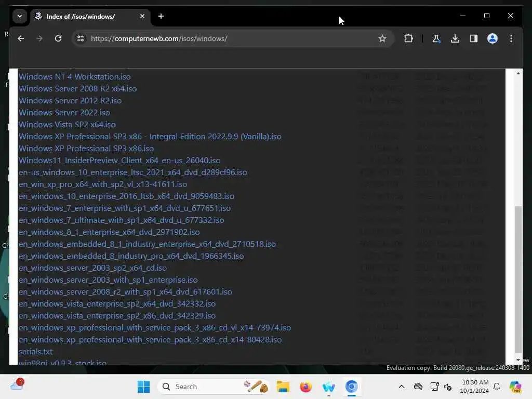The image size is (532, 399).
Task: Open en_windows_10_enterprise_2016_ltsb link
Action: pyautogui.click(x=126, y=196)
